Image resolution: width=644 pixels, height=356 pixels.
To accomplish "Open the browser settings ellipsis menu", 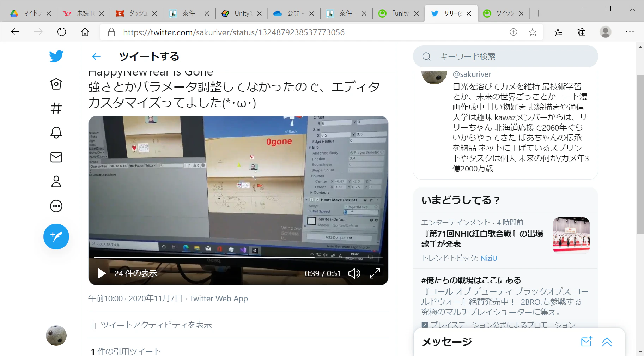I will 630,32.
